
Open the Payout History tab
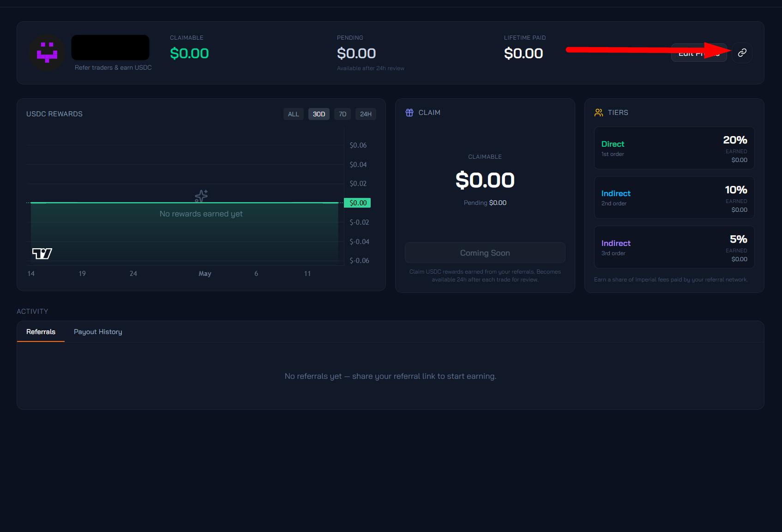(98, 332)
